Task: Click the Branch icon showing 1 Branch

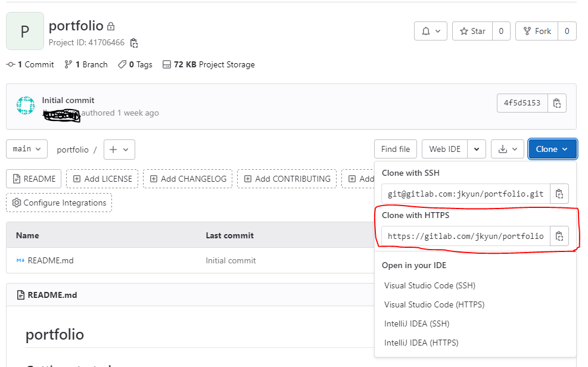Action: point(69,64)
